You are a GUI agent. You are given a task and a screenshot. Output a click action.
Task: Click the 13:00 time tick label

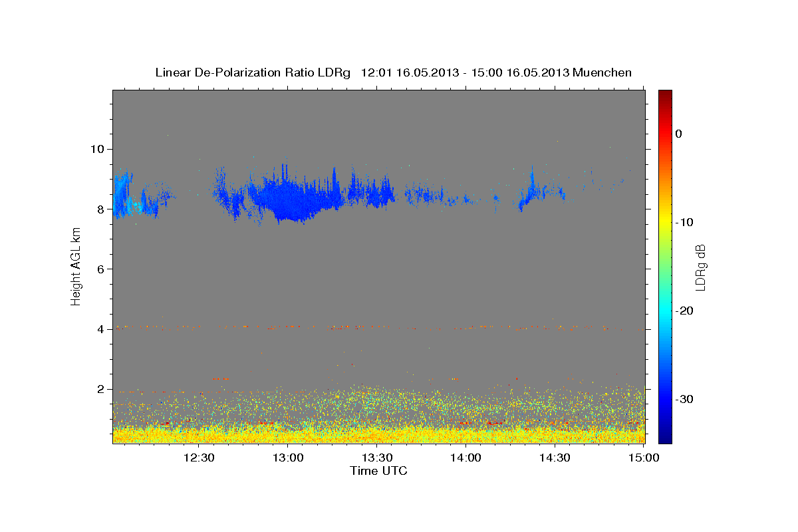[288, 458]
